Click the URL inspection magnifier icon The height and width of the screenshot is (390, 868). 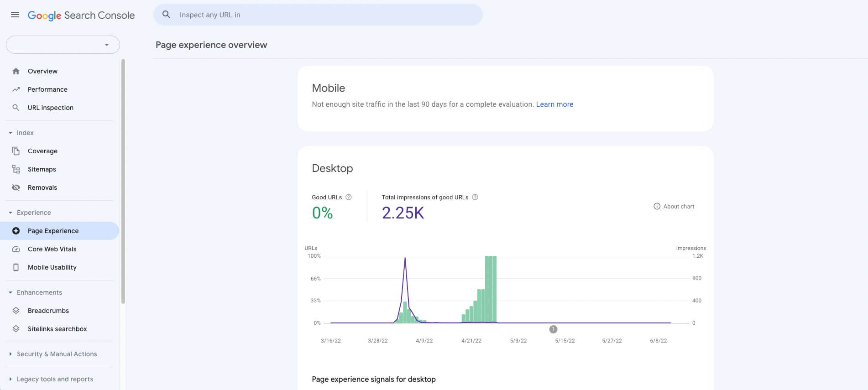(x=16, y=108)
